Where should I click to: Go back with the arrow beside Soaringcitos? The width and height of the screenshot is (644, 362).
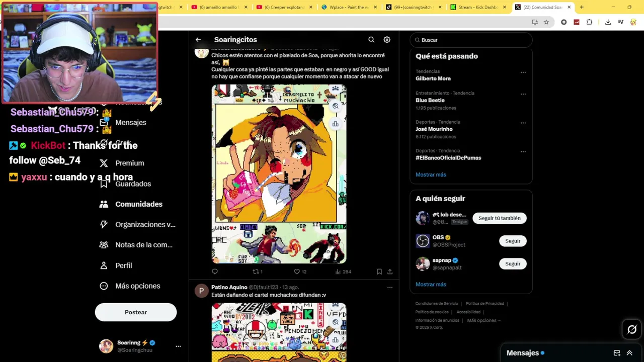[198, 40]
